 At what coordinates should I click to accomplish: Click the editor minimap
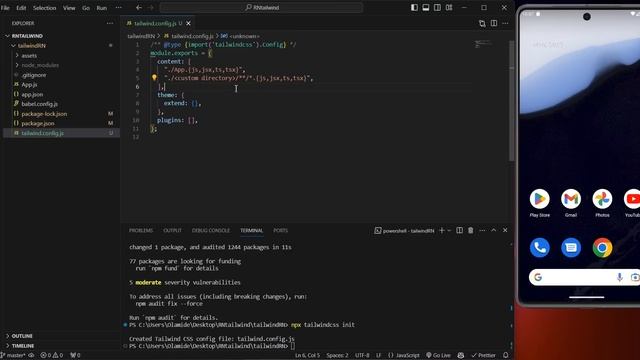point(483,44)
